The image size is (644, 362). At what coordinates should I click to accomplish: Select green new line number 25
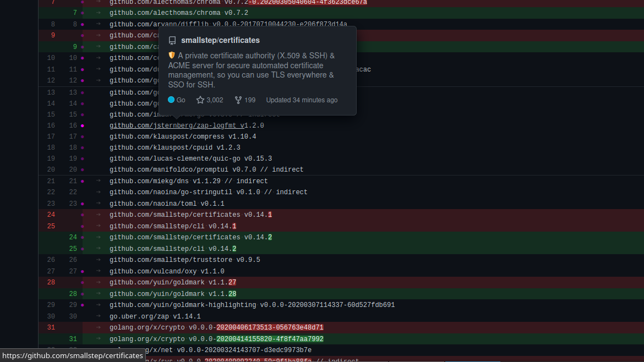click(73, 249)
